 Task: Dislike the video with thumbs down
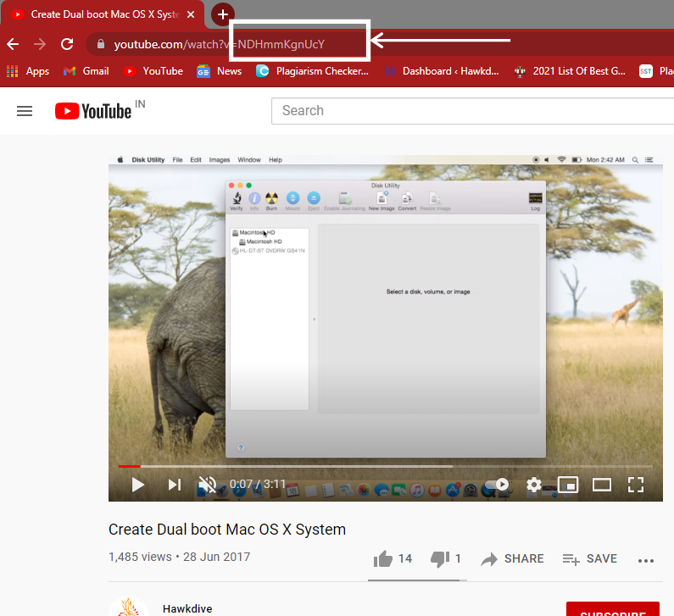point(440,558)
